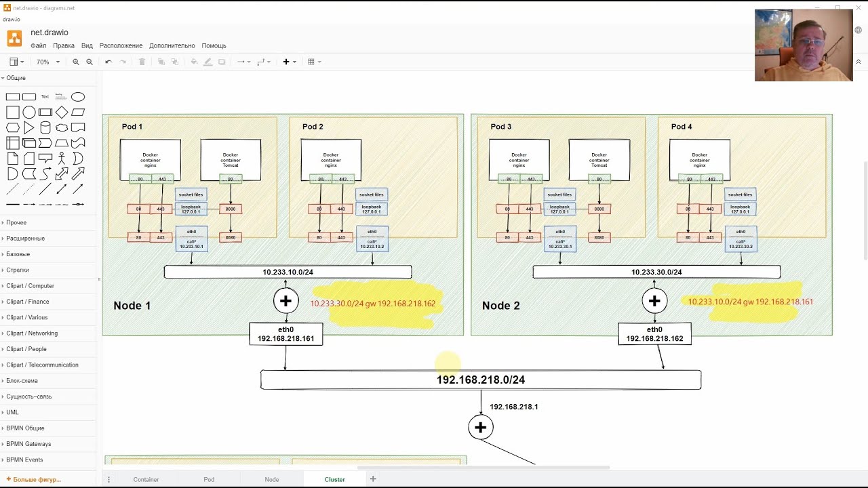
Task: Select the trapezoid shape in the palette
Action: (x=62, y=143)
